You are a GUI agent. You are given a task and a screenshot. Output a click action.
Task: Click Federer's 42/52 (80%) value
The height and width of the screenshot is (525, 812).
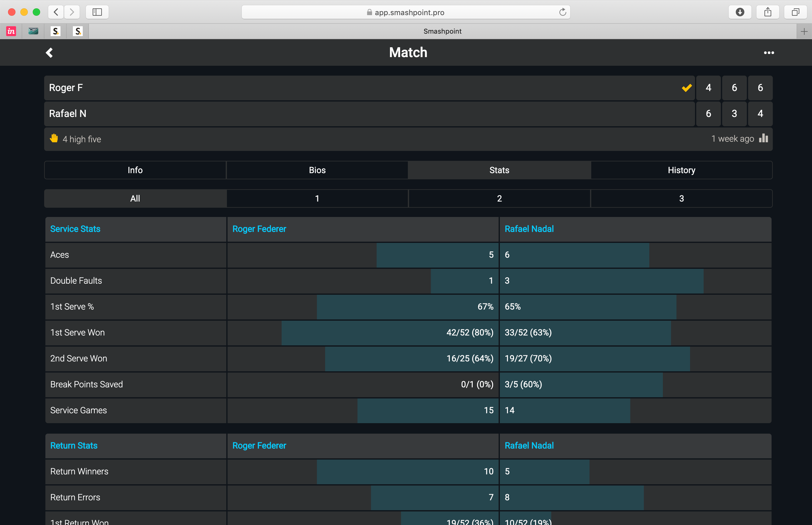(x=470, y=332)
